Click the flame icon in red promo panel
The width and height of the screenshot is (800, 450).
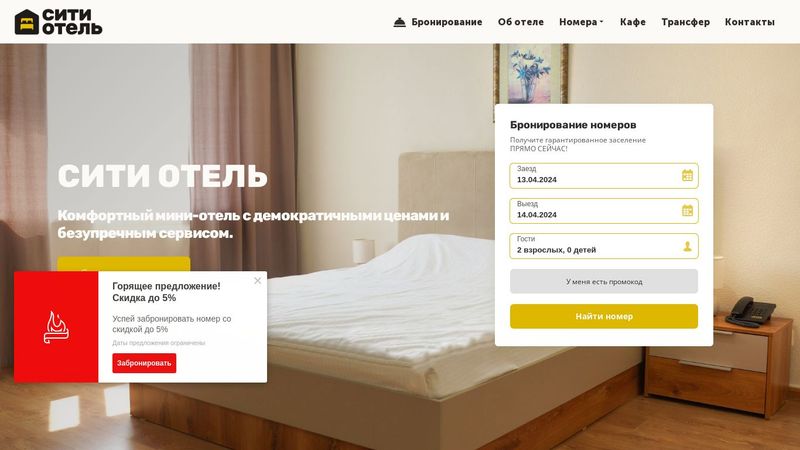coord(56,327)
